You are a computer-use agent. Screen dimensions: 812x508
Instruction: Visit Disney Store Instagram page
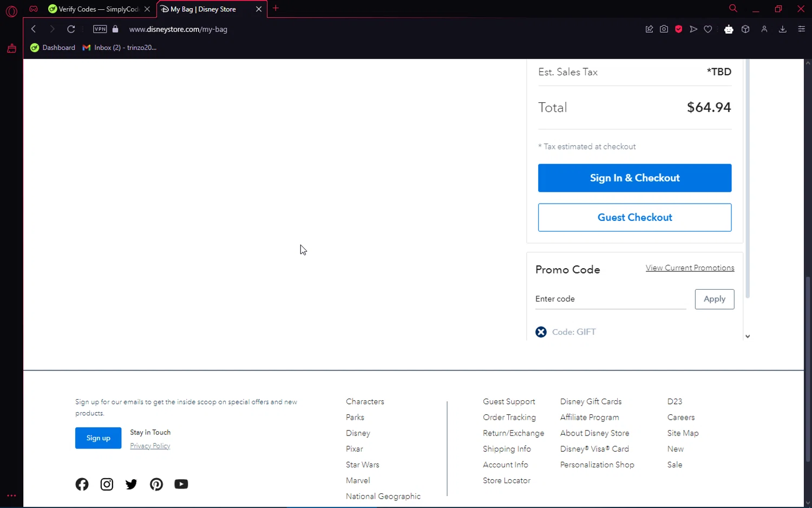click(107, 484)
